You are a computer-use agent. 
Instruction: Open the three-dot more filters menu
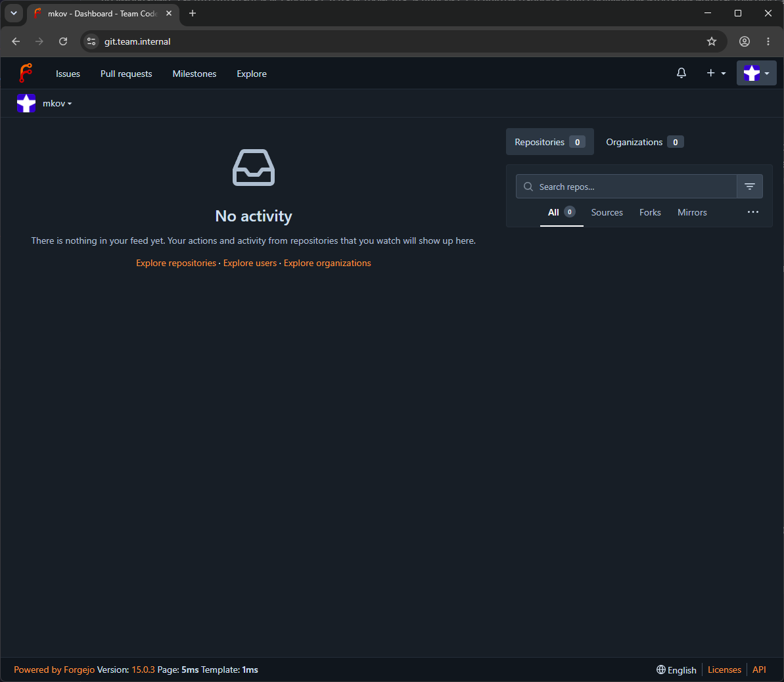coord(753,212)
